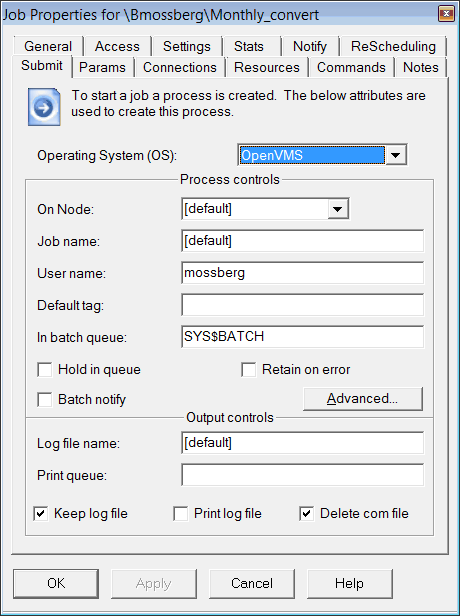Image resolution: width=460 pixels, height=616 pixels.
Task: Close the Job Properties dialog window
Action: pyautogui.click(x=446, y=14)
